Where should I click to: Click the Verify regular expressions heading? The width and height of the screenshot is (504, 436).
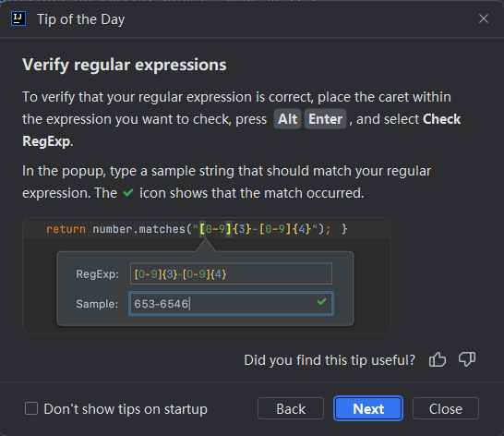coord(125,65)
